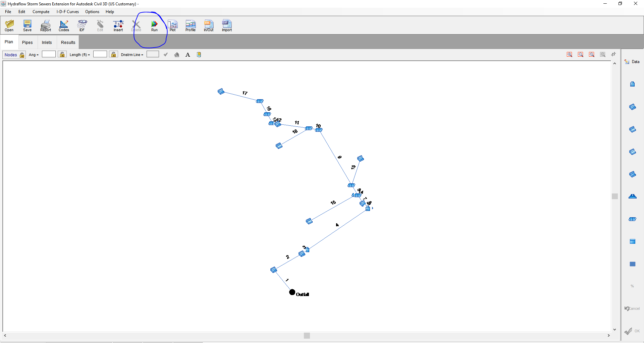Open the I-D-F Curves menu
The width and height of the screenshot is (644, 343).
click(67, 11)
